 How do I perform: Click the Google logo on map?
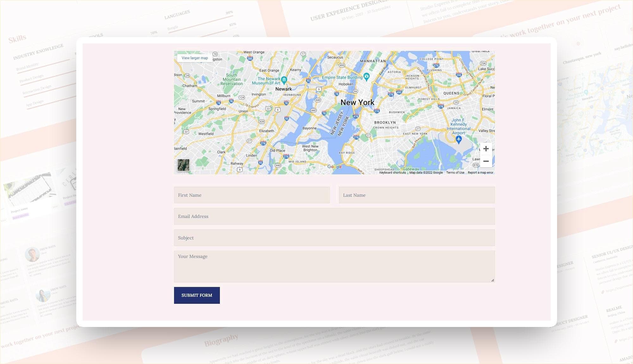pyautogui.click(x=335, y=166)
